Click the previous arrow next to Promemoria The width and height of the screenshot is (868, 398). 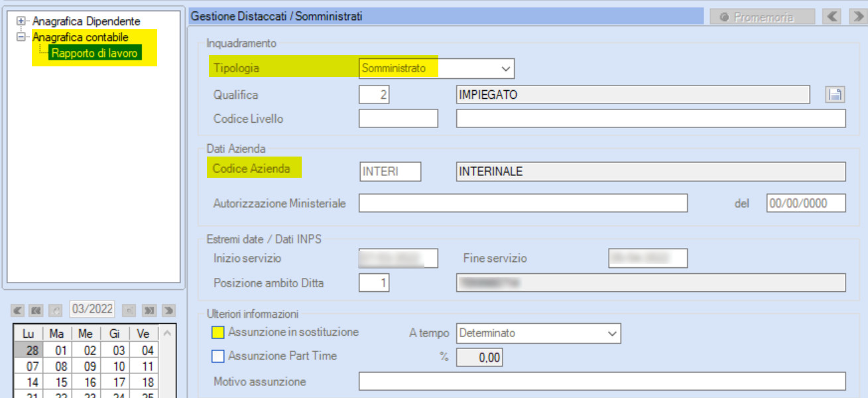tap(832, 17)
